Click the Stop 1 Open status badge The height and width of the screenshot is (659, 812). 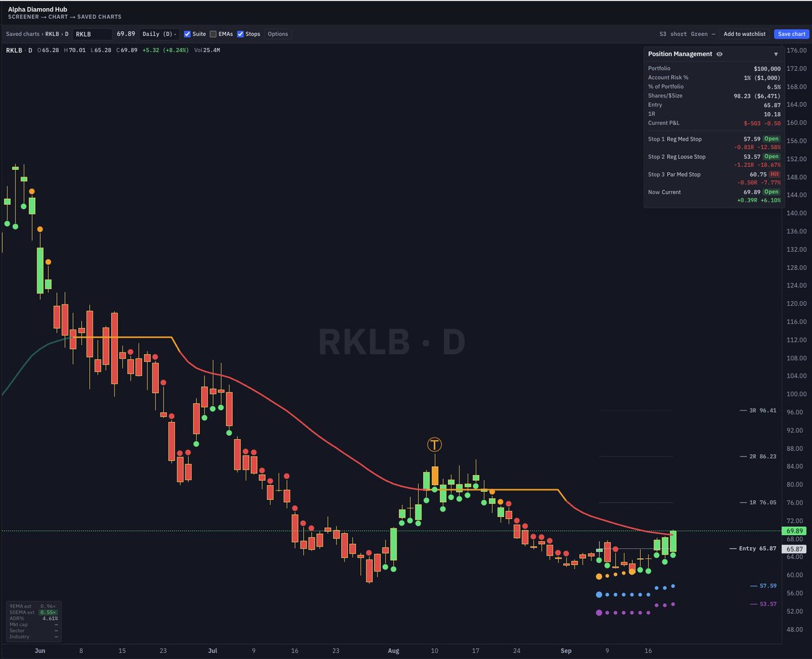(x=771, y=139)
